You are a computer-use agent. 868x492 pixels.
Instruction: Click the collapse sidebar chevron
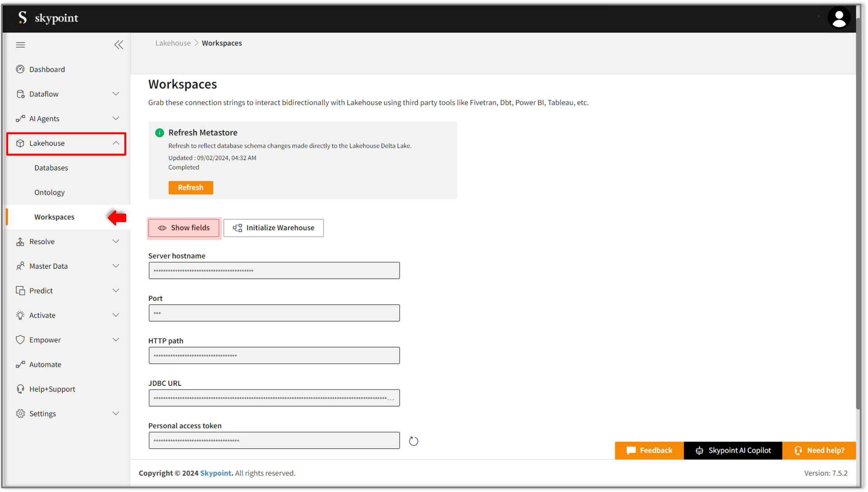tap(118, 45)
